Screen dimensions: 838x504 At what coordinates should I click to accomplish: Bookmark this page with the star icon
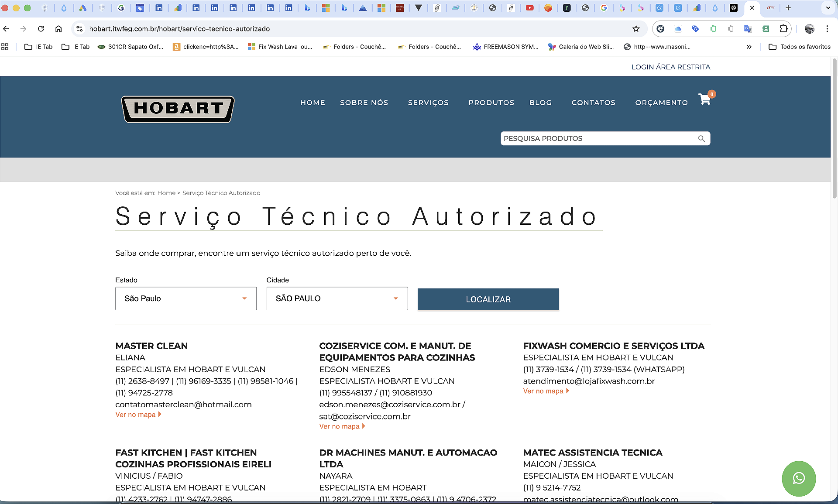(x=636, y=29)
